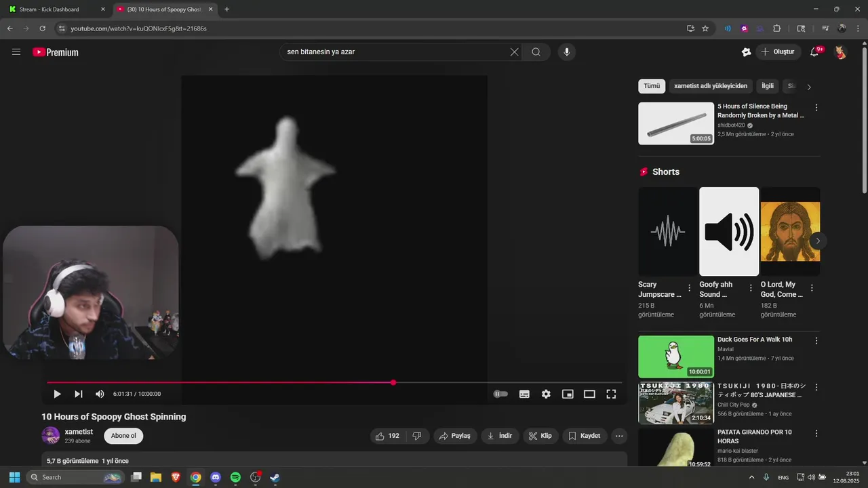
Task: Open more actions three-dot menu below video
Action: pyautogui.click(x=619, y=436)
